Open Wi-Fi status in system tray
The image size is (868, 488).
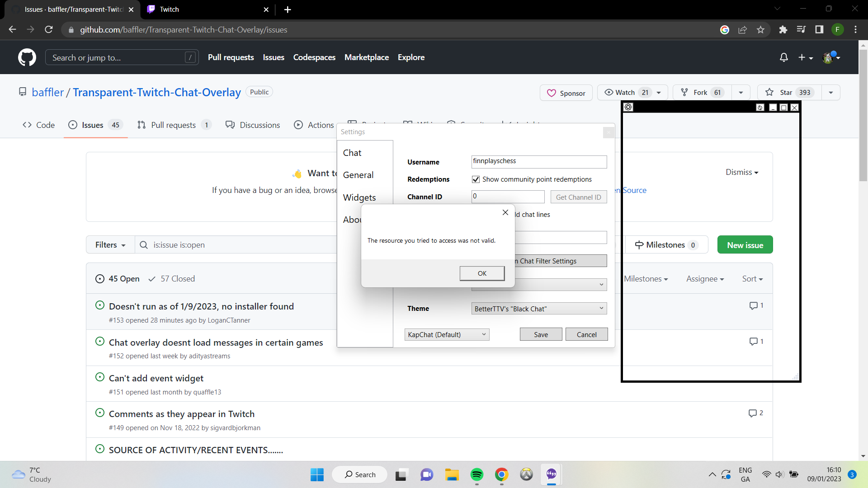[766, 474]
